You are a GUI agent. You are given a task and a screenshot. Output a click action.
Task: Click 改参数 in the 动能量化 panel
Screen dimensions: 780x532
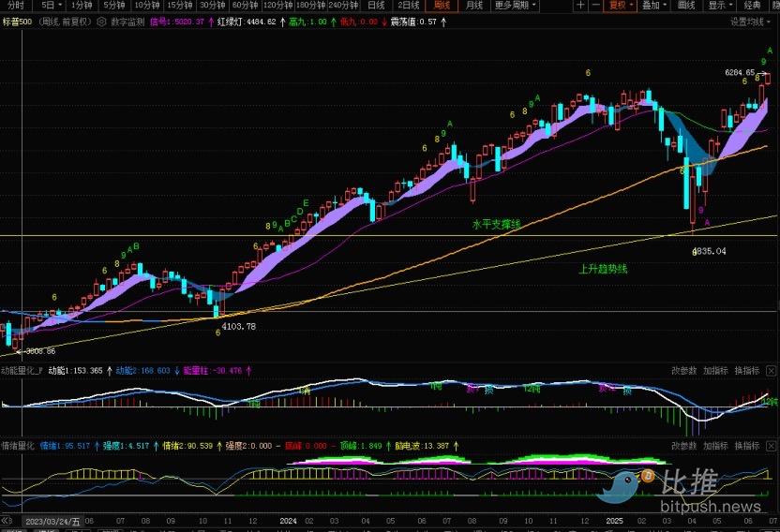pos(684,370)
